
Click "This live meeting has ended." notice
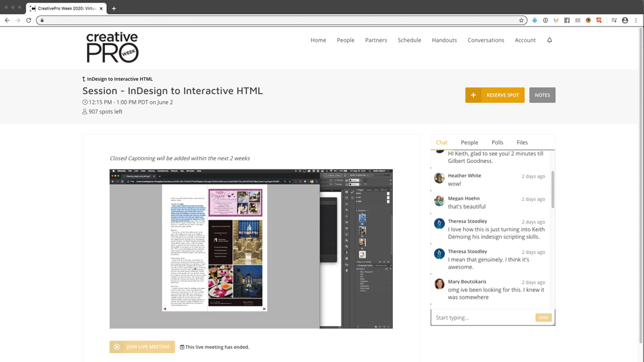217,347
